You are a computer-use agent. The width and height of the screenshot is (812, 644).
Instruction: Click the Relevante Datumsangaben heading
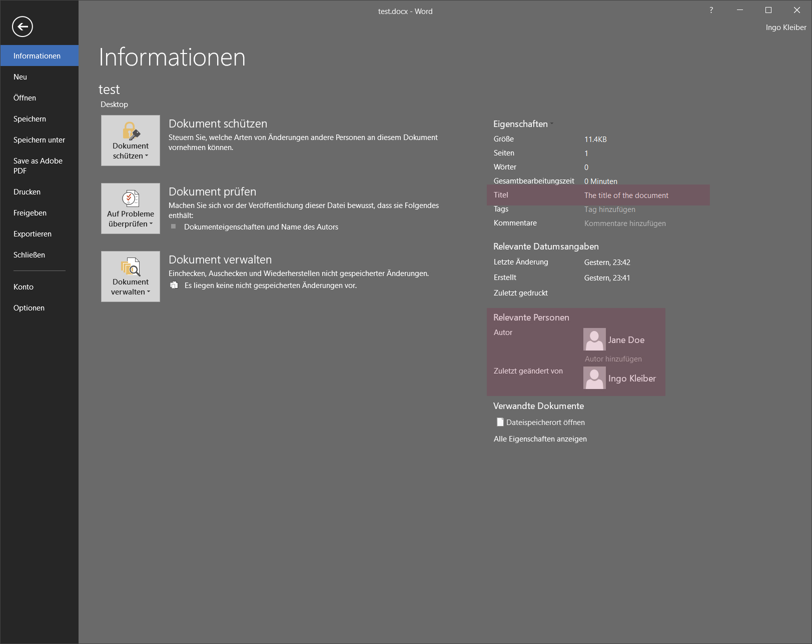coord(546,246)
